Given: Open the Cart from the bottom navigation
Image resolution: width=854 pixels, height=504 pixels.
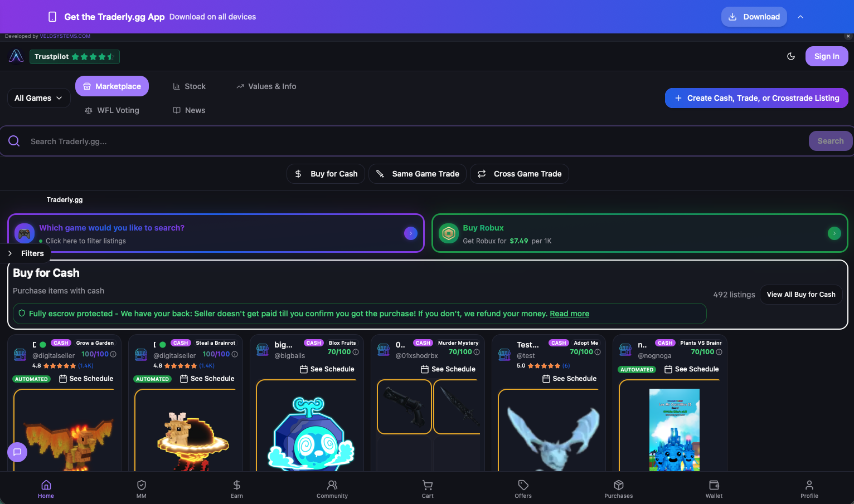Looking at the screenshot, I should 427,485.
